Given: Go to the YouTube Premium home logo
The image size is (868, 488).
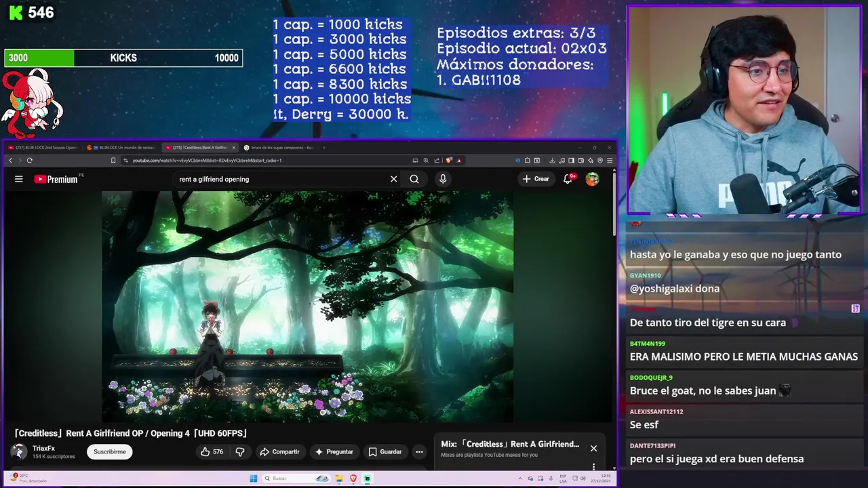Looking at the screenshot, I should pyautogui.click(x=56, y=179).
